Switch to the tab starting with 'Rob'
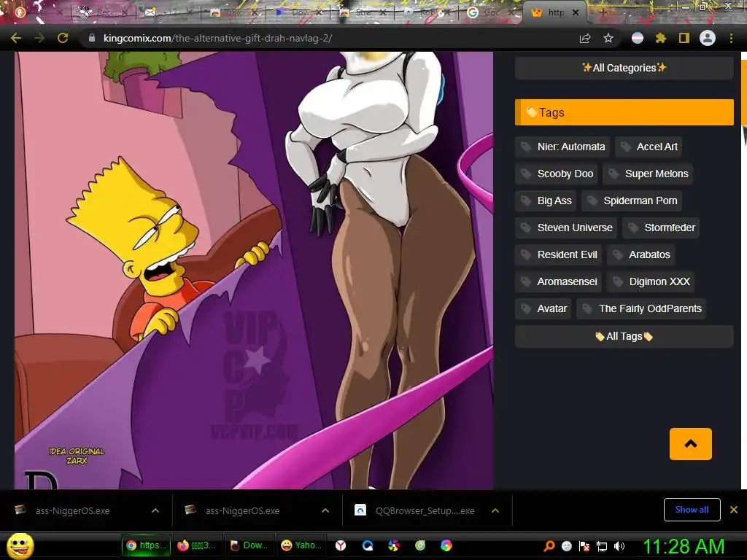The image size is (747, 560). (x=426, y=12)
